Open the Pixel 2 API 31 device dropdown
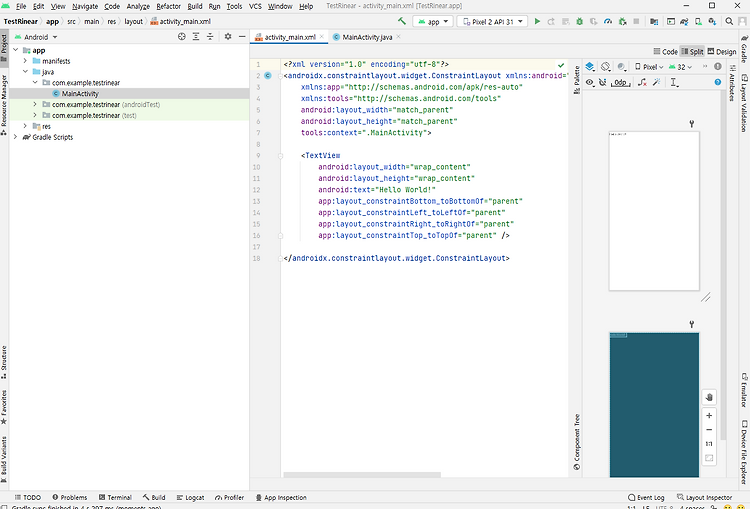750x509 pixels. point(492,22)
